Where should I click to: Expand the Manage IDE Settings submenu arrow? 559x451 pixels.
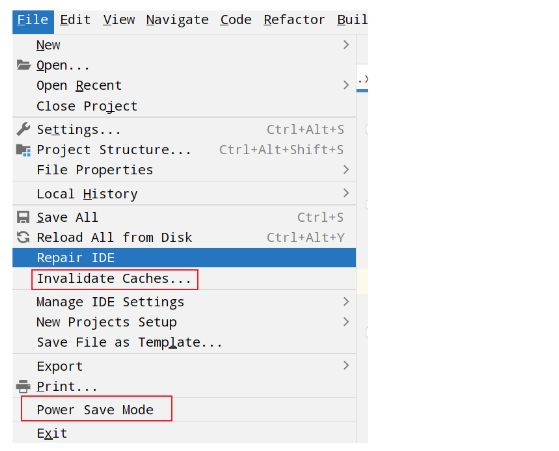point(346,302)
